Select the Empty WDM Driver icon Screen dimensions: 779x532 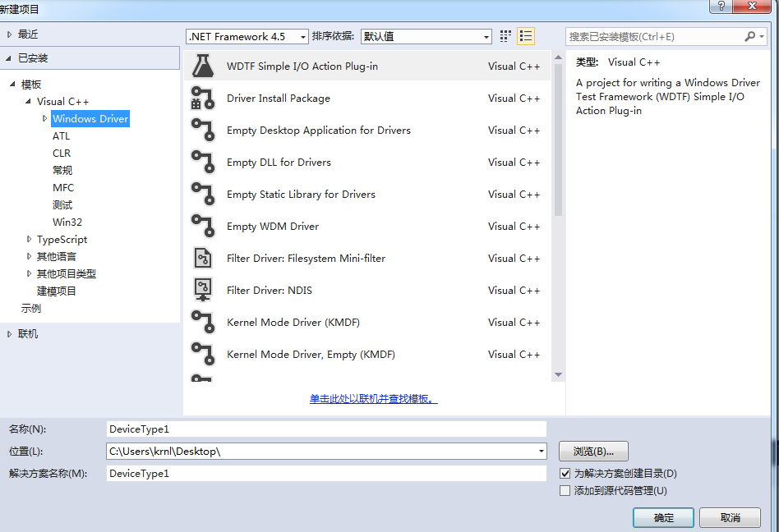coord(202,227)
